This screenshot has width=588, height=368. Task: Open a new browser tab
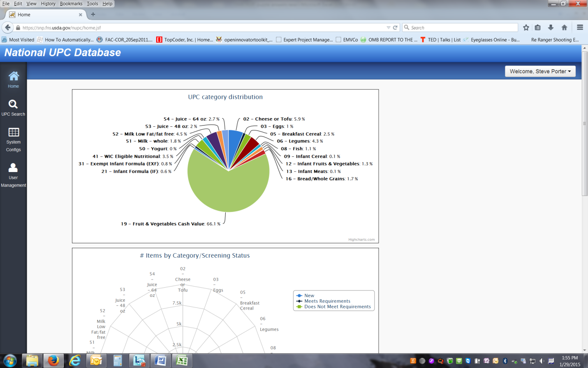[x=93, y=14]
